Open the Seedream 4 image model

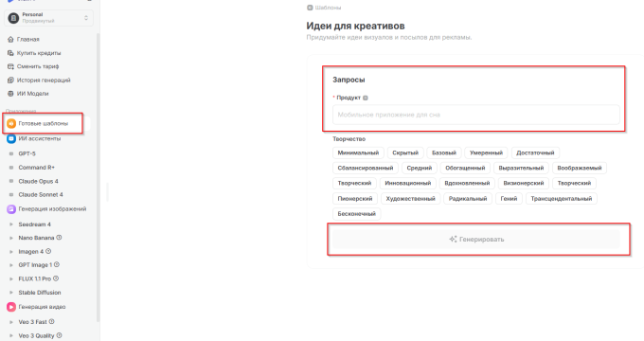[x=34, y=224]
